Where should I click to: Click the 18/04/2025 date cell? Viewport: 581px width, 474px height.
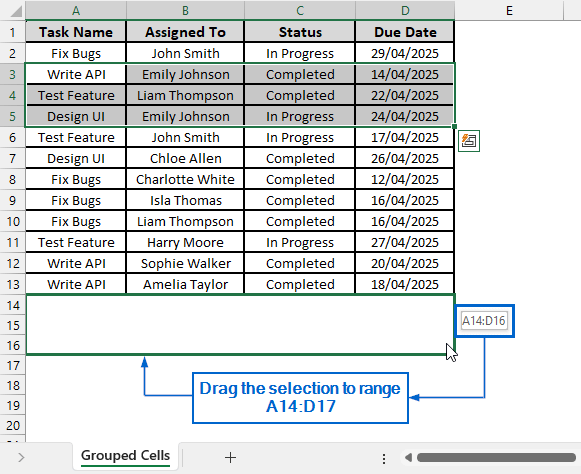pyautogui.click(x=405, y=285)
